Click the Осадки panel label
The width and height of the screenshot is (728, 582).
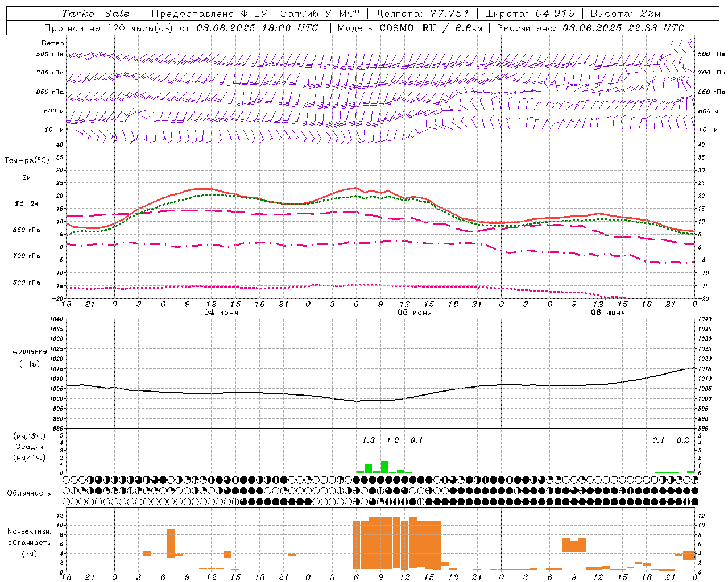click(30, 447)
